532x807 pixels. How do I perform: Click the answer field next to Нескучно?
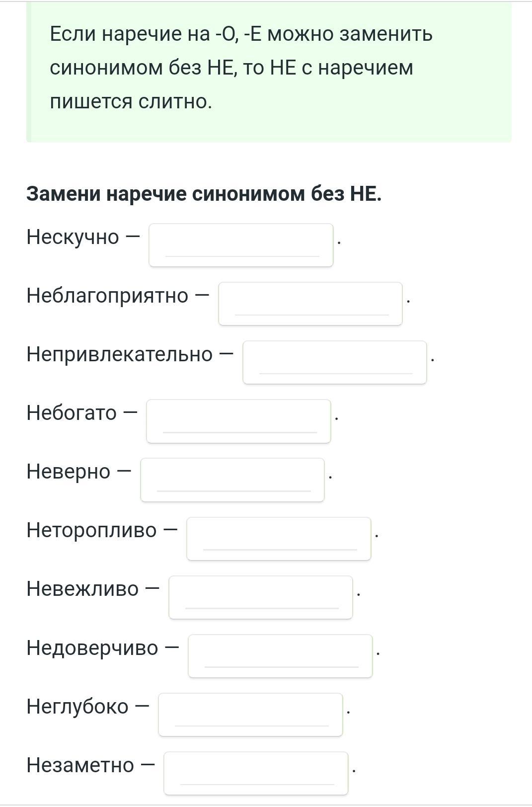tap(241, 245)
